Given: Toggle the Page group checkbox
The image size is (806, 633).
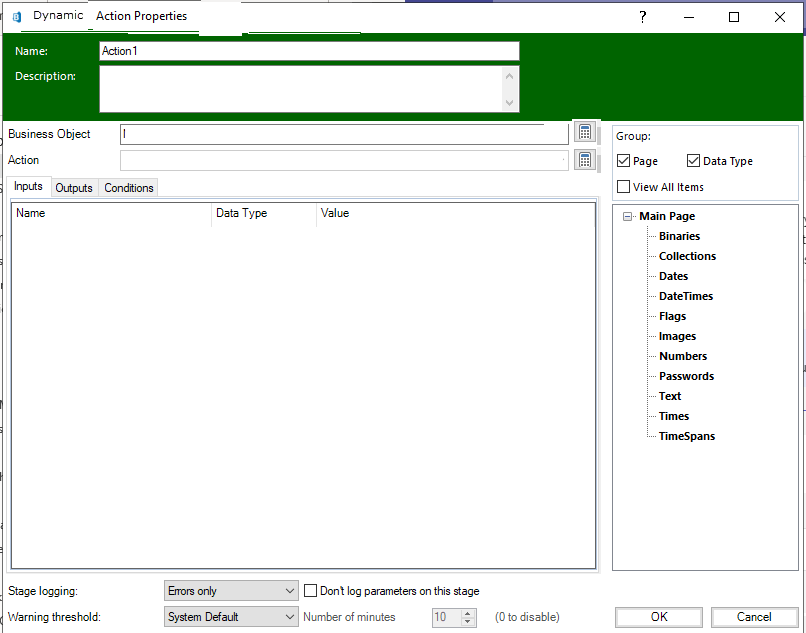Looking at the screenshot, I should [624, 161].
